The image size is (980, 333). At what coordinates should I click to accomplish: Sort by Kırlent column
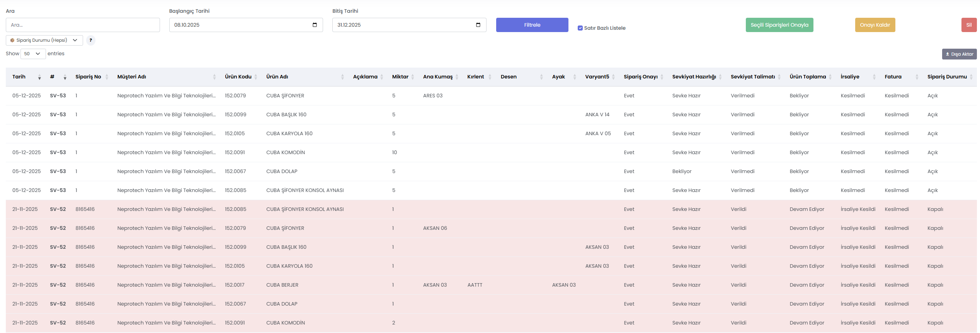pyautogui.click(x=479, y=77)
